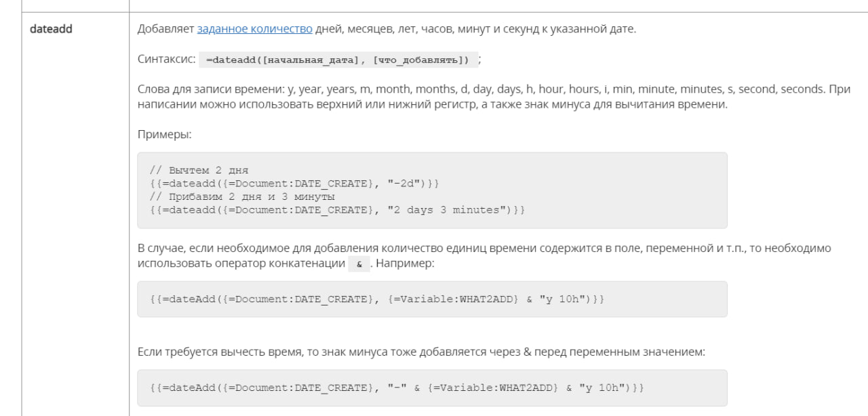Click the inline "&" concatenation operator code

(359, 264)
